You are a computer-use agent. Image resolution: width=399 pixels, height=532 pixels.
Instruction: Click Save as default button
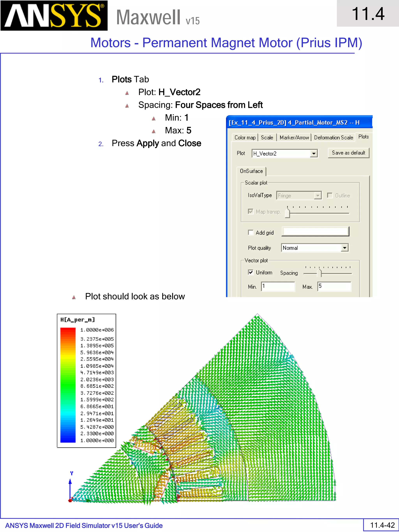[349, 153]
